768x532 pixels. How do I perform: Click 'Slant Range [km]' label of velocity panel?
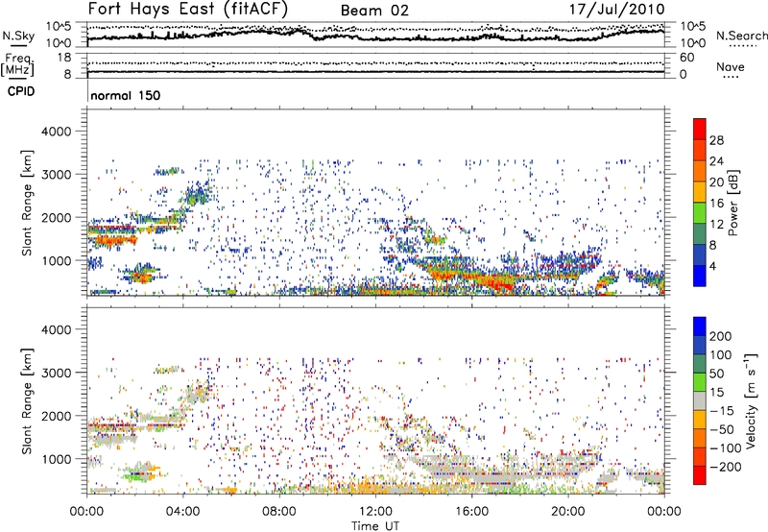point(27,401)
